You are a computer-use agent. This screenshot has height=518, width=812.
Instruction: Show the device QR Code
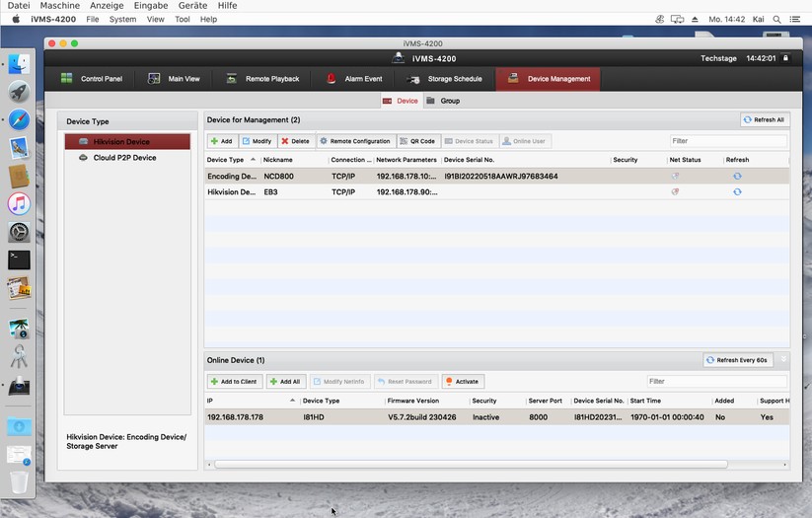click(x=418, y=141)
